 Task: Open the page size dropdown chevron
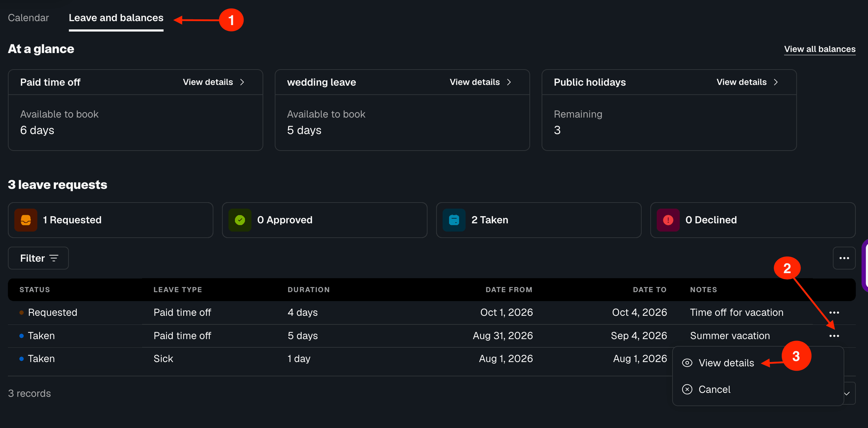click(847, 394)
